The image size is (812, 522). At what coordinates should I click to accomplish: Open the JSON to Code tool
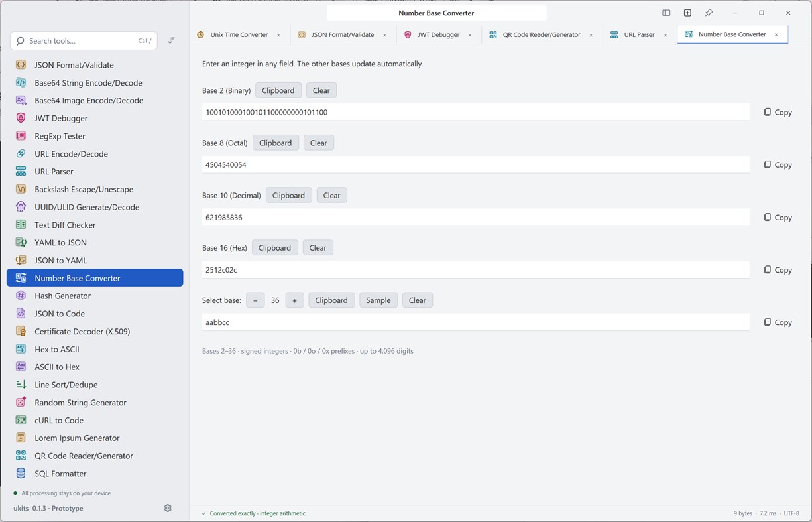point(95,314)
